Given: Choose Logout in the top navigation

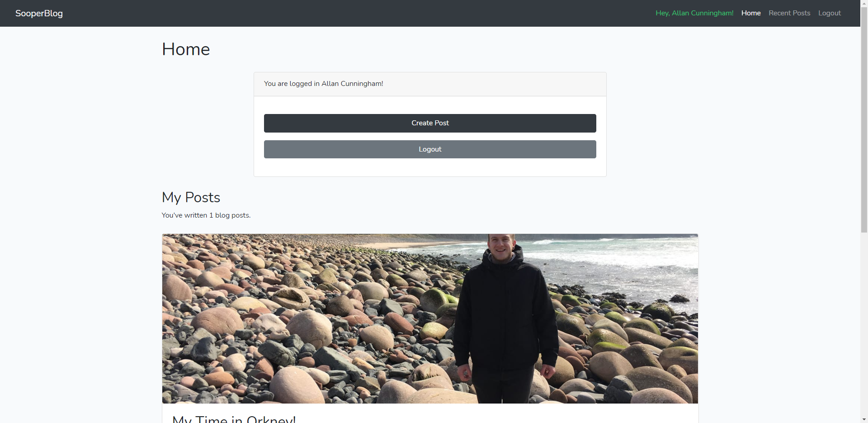Looking at the screenshot, I should 830,13.
